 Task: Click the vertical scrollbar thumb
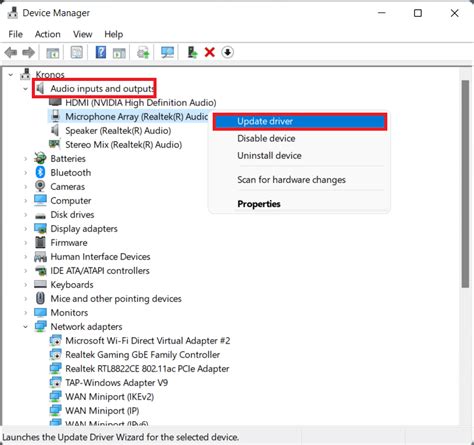[x=465, y=184]
